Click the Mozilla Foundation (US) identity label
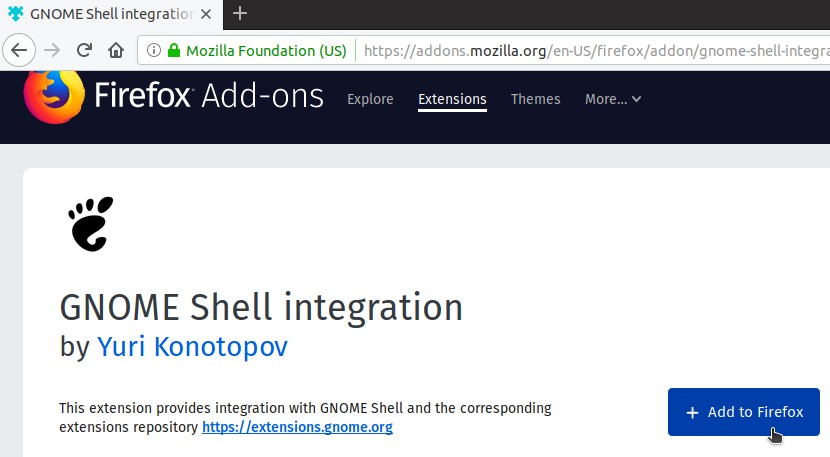This screenshot has width=830, height=457. pos(266,50)
